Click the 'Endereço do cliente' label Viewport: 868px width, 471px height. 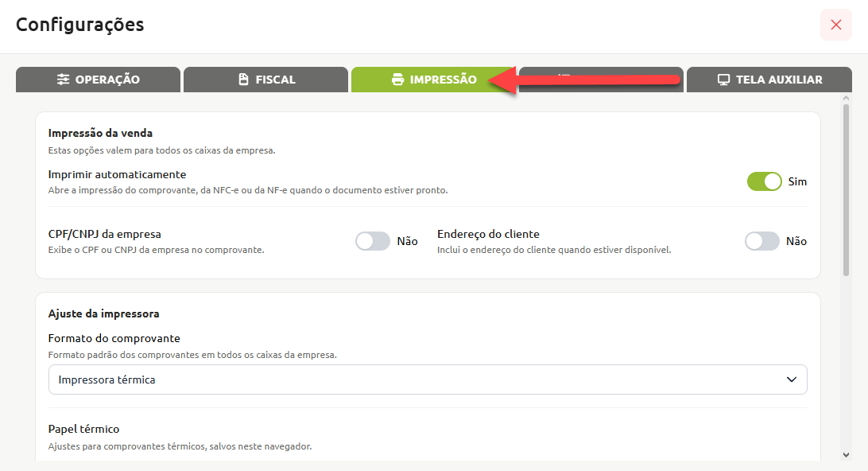point(488,235)
